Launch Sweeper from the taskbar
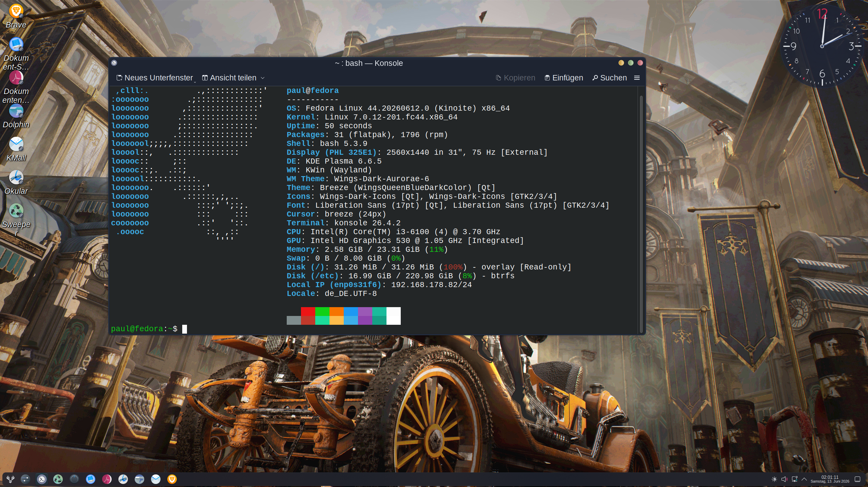 tap(58, 479)
